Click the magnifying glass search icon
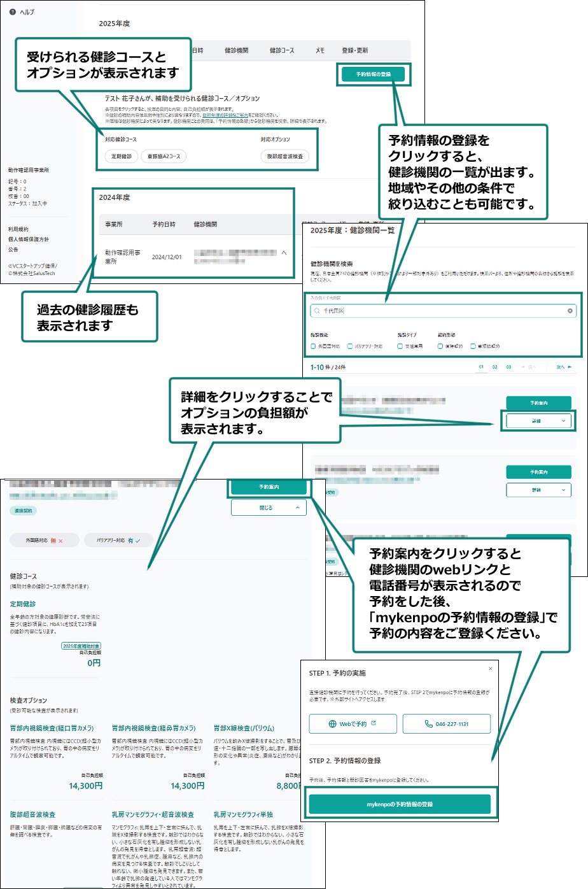588x889 pixels. click(x=317, y=311)
